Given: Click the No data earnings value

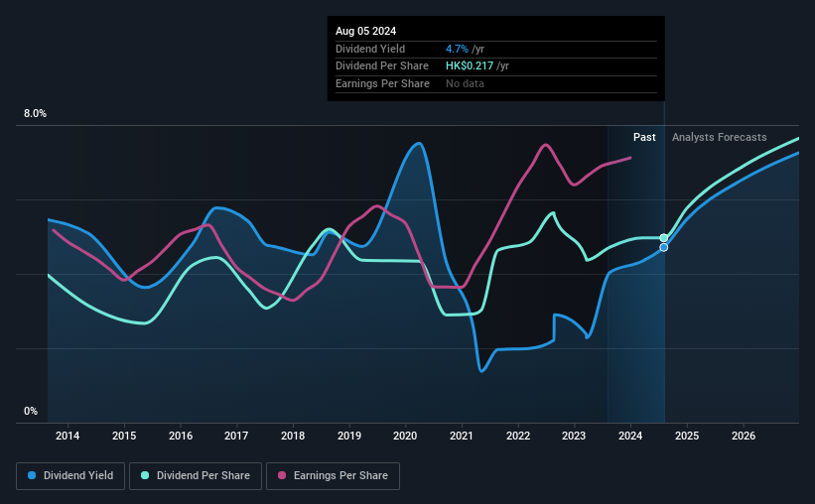Looking at the screenshot, I should point(465,83).
